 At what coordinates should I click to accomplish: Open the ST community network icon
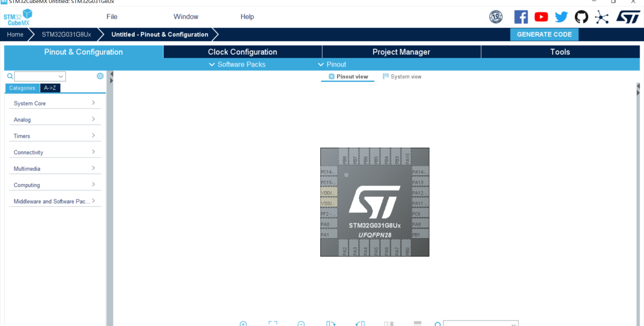click(x=602, y=17)
